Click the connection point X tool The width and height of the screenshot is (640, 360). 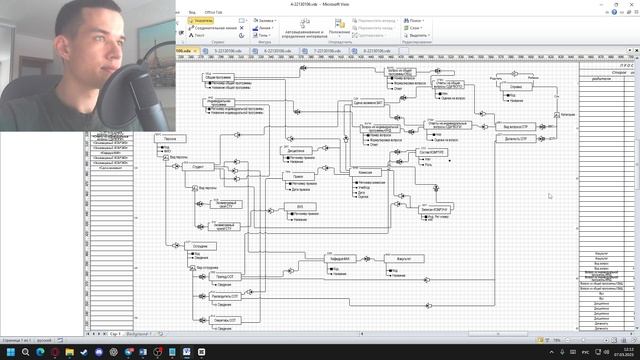coord(242,28)
